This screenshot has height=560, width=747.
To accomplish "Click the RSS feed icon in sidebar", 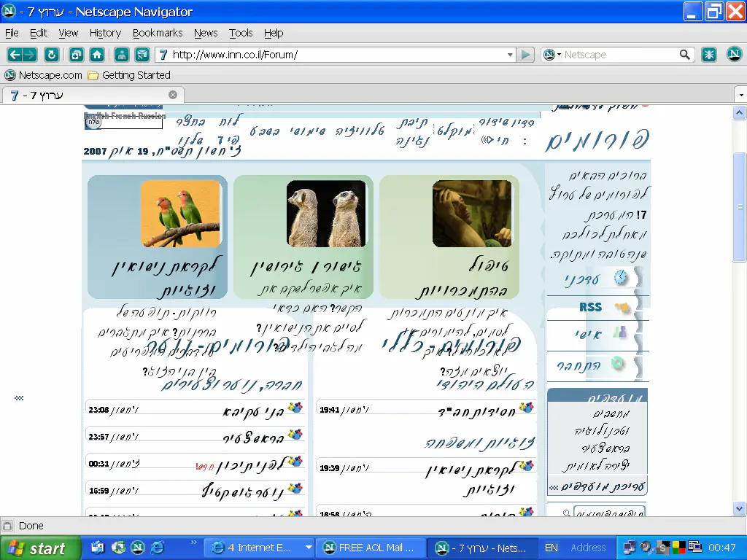I will tap(622, 307).
